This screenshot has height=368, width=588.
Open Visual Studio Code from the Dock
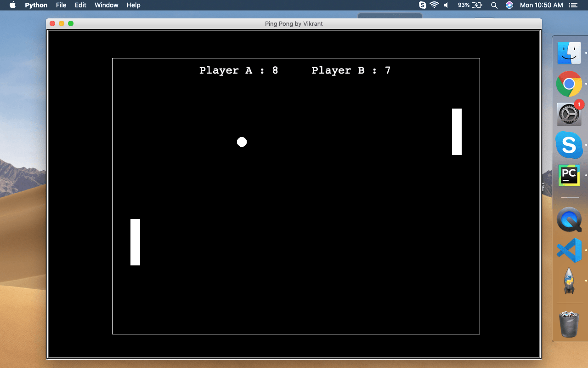(569, 251)
